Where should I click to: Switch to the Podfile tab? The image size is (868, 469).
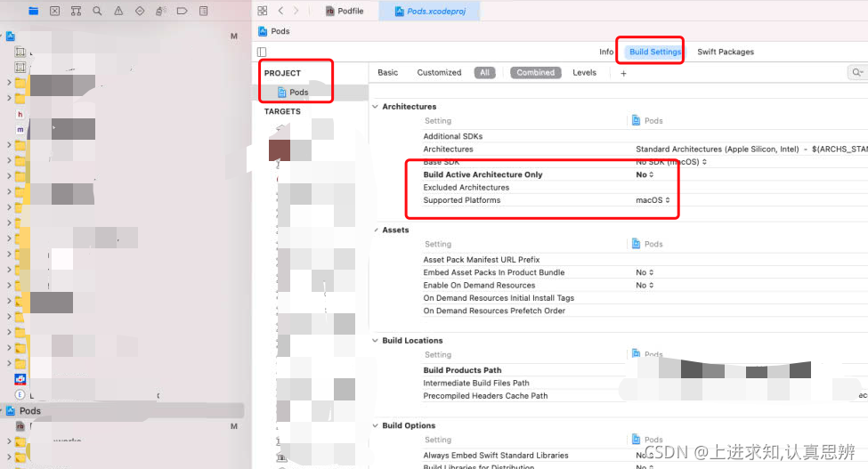(x=345, y=11)
